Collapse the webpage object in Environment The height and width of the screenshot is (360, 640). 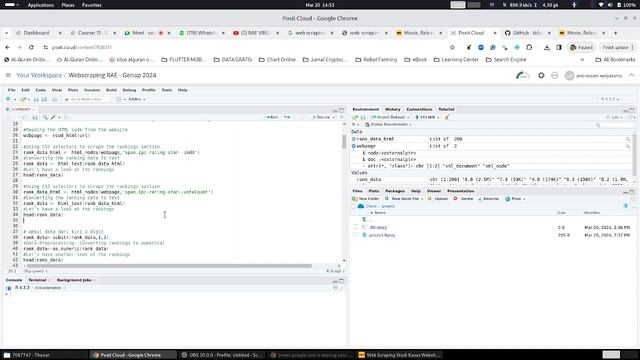354,146
